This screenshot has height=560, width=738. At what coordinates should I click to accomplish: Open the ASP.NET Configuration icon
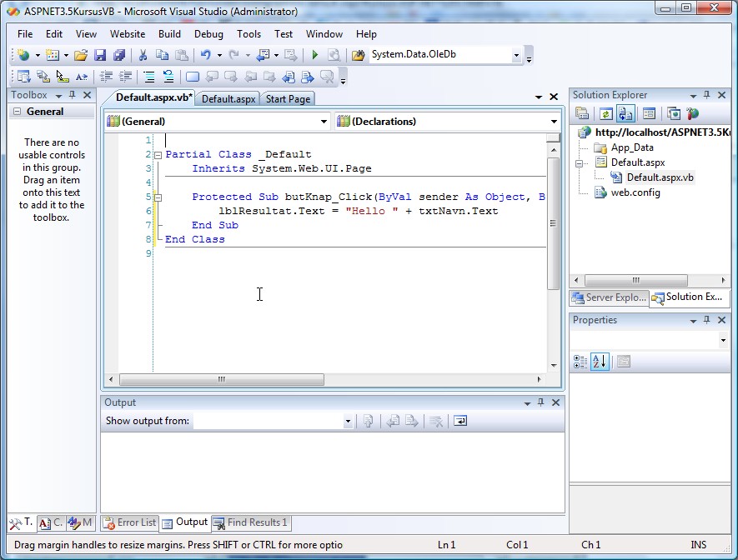(692, 114)
